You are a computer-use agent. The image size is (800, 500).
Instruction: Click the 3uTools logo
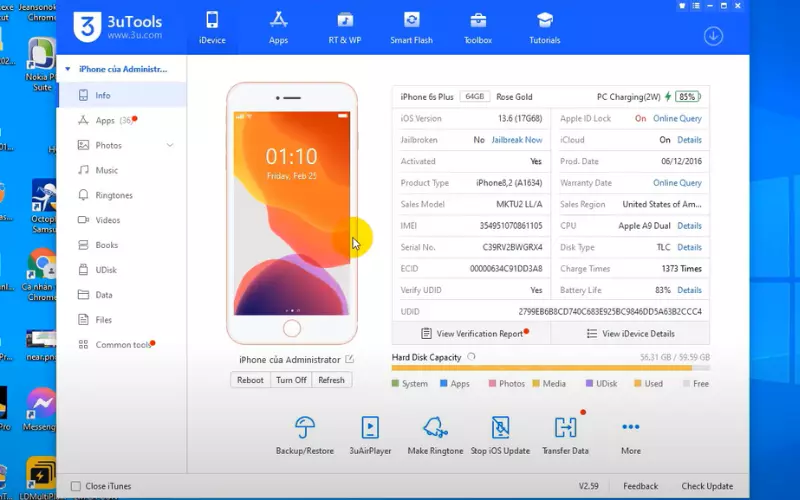(118, 27)
